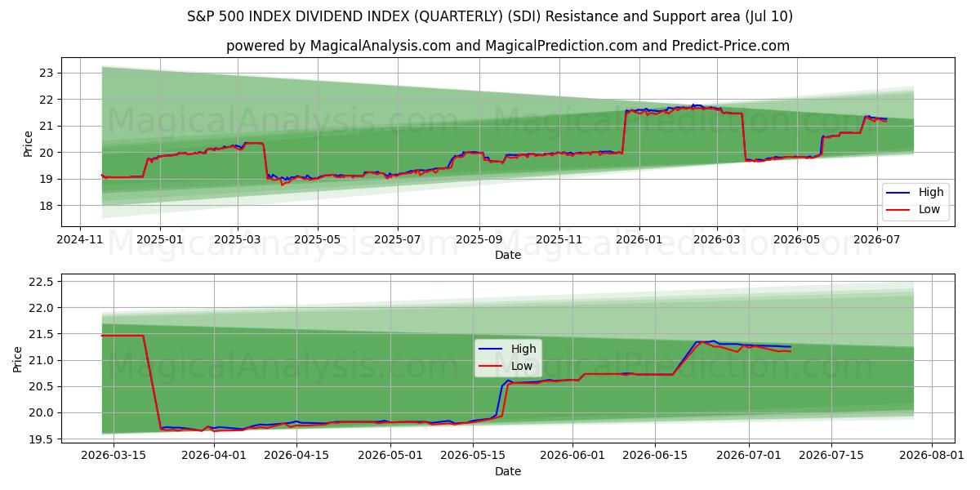Click the 2026-05 date tick on top chart
Image resolution: width=980 pixels, height=490 pixels.
tap(797, 241)
